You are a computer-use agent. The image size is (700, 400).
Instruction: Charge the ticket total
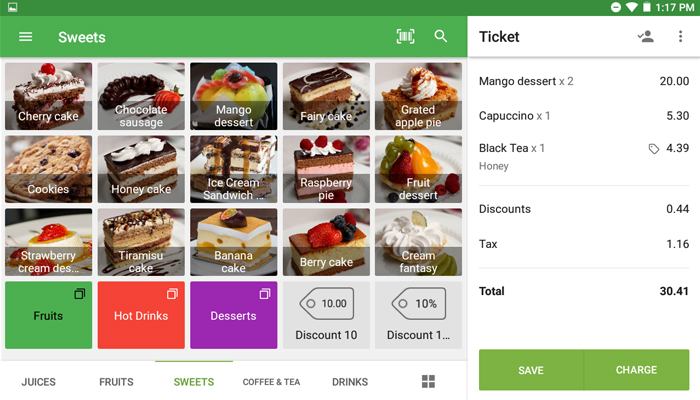point(637,370)
